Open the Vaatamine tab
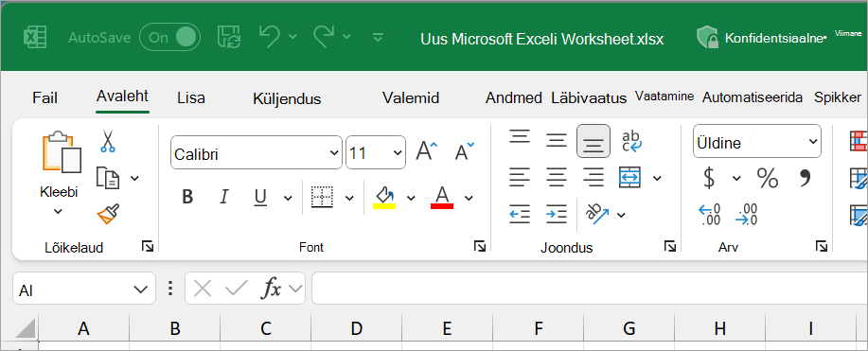The height and width of the screenshot is (351, 868). point(664,96)
